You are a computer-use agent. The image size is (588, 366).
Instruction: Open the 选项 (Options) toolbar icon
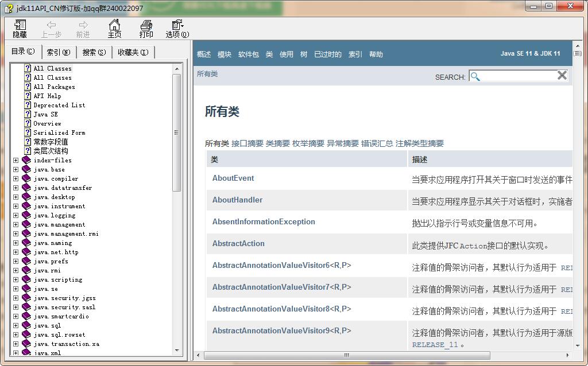[x=177, y=29]
